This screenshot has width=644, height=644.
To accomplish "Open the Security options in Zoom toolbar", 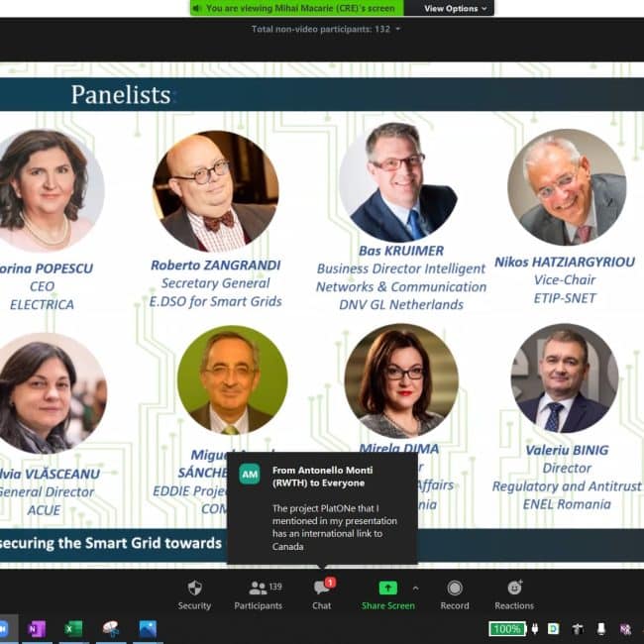I will [x=194, y=594].
